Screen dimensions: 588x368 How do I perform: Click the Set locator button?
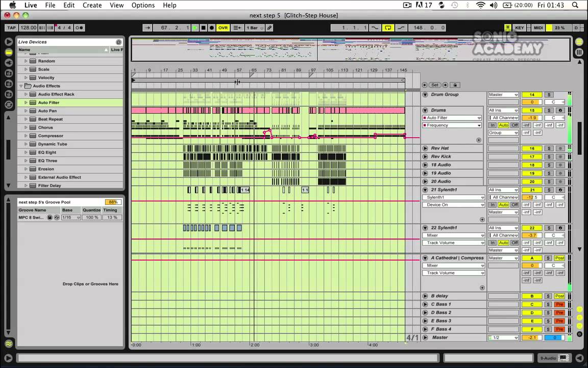435,85
